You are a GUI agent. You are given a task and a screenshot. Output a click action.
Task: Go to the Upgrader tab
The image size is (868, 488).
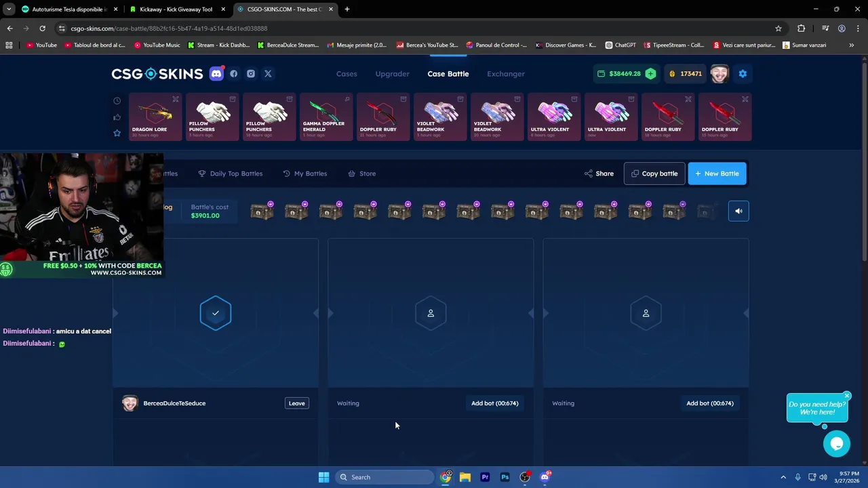point(393,74)
